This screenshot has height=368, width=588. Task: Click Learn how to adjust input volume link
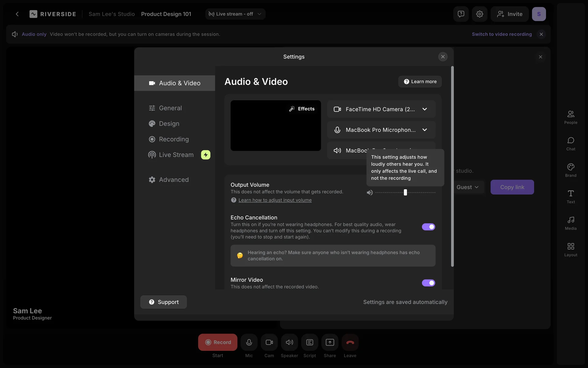click(275, 200)
